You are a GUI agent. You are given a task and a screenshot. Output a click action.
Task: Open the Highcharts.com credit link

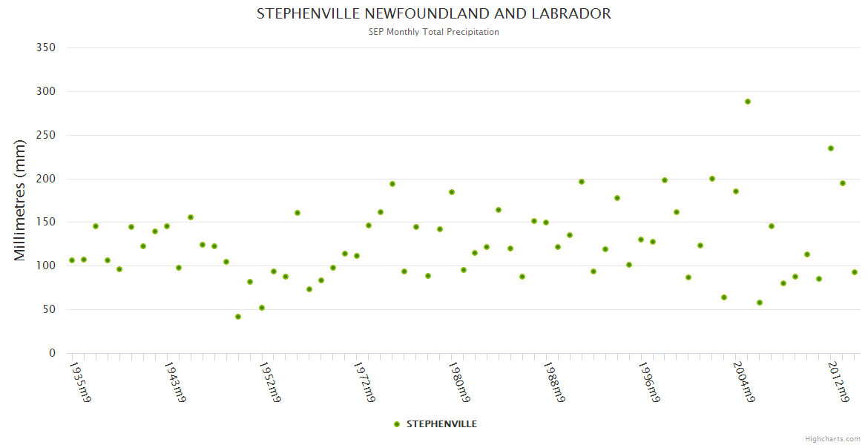point(832,438)
